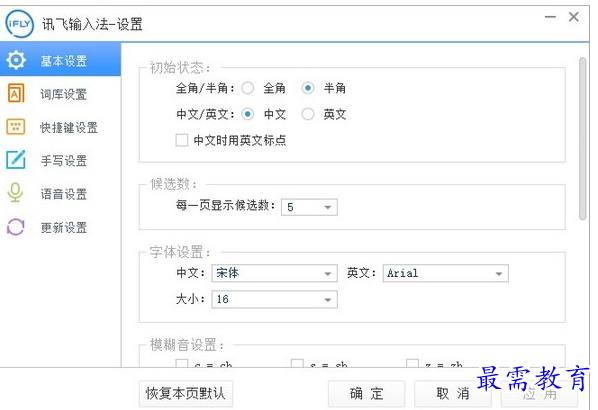Enable 中文时用英文标点 checkbox

click(182, 140)
